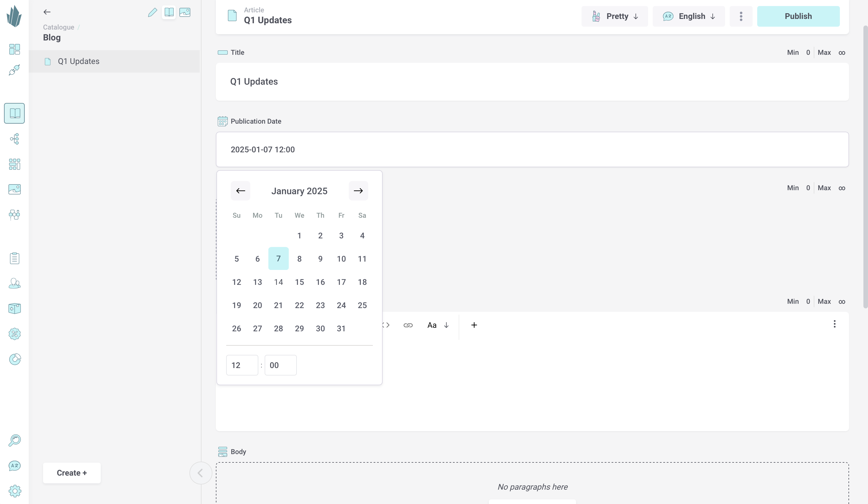Click the Publication Date field
Screen dimensions: 868x504
pyautogui.click(x=532, y=149)
